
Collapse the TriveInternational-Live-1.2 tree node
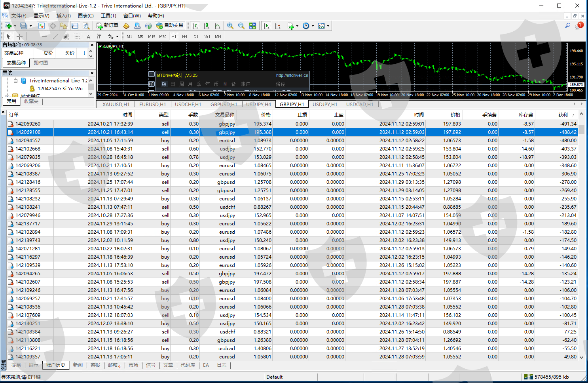coord(16,80)
